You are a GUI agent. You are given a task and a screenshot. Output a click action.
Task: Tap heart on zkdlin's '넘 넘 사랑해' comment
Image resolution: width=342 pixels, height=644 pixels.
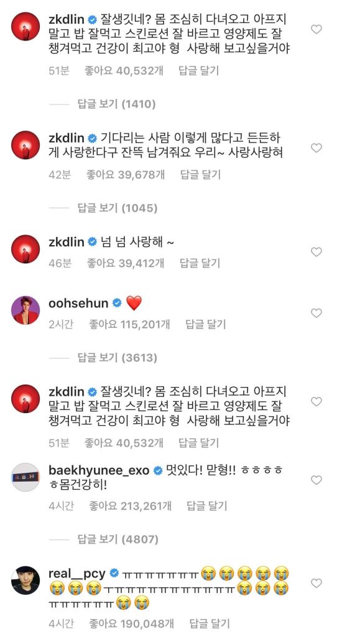pos(316,252)
